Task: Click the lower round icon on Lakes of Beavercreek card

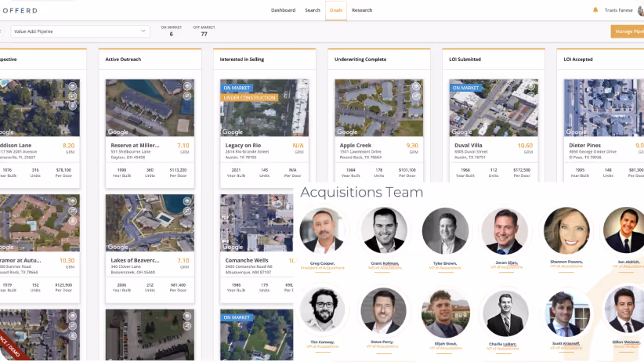Action: point(187,212)
